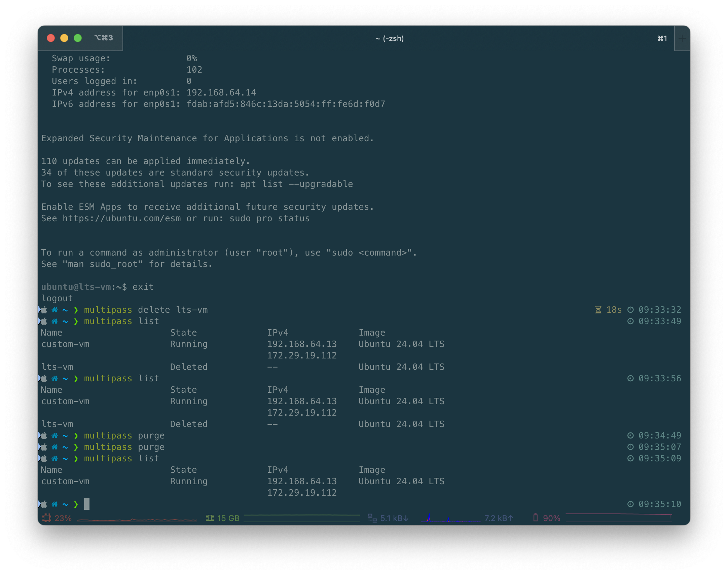Click the clock icon beside 09:33:56

tap(630, 378)
